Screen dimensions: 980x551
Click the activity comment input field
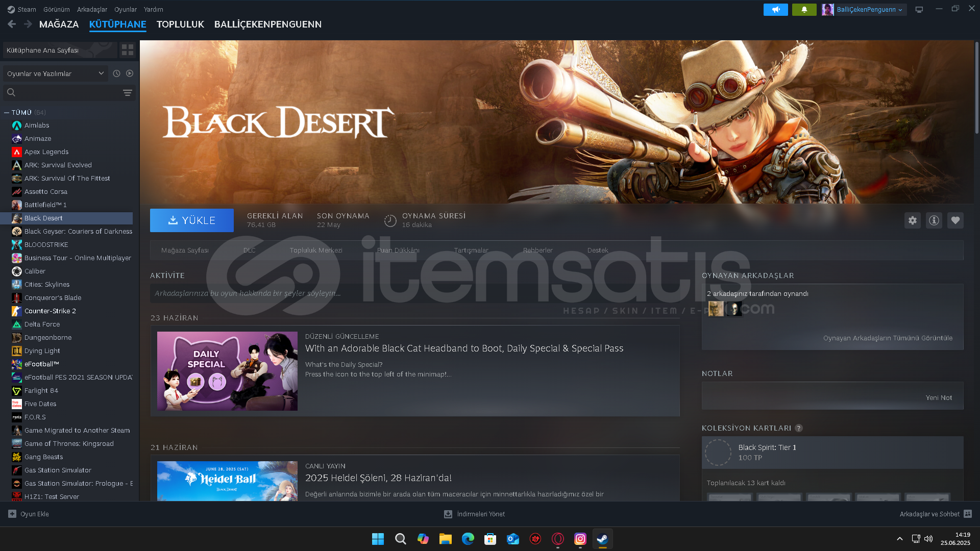(414, 293)
